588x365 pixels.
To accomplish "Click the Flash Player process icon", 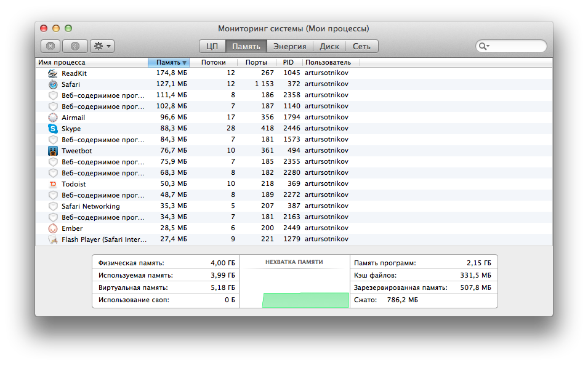I will click(53, 239).
